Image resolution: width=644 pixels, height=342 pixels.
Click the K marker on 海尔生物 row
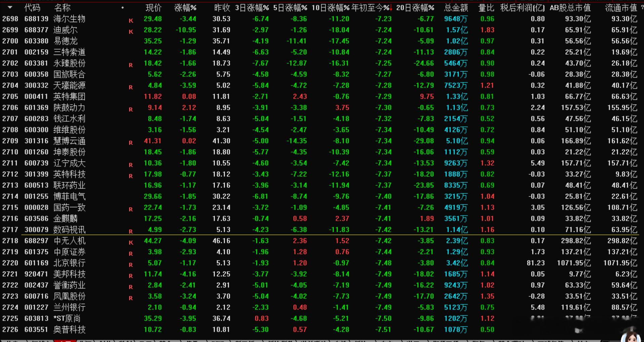coord(131,21)
